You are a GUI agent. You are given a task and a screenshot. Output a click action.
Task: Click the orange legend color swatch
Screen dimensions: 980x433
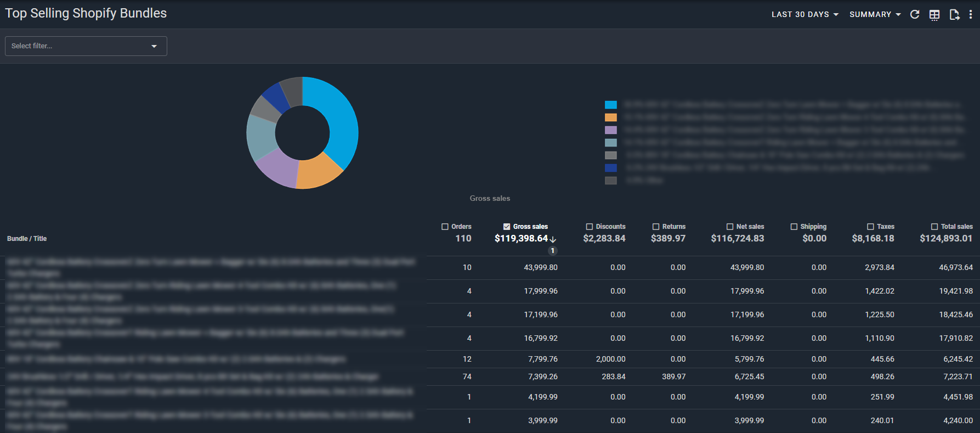click(x=611, y=117)
